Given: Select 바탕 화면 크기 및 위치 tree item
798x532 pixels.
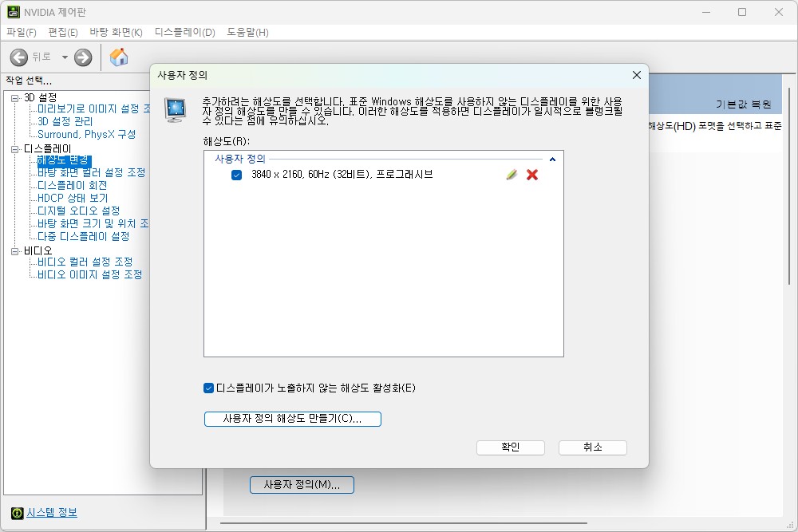Looking at the screenshot, I should click(x=93, y=224).
